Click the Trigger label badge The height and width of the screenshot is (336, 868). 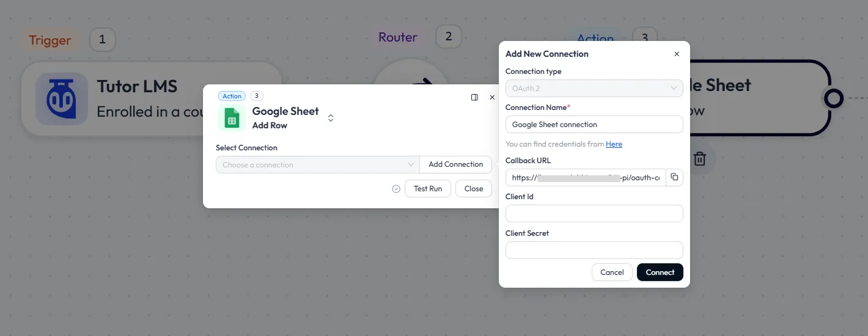click(50, 40)
